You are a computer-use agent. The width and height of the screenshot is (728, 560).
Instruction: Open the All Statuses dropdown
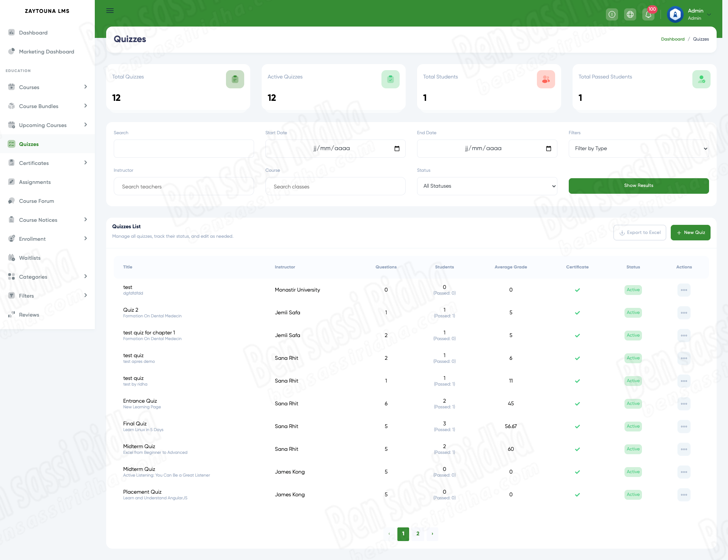[x=487, y=186]
